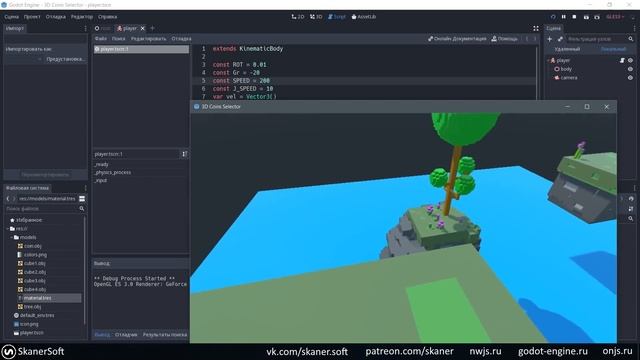Image resolution: width=640 pixels, height=360 pixels.
Task: Click the instance scene link icon
Action: pyautogui.click(x=560, y=39)
